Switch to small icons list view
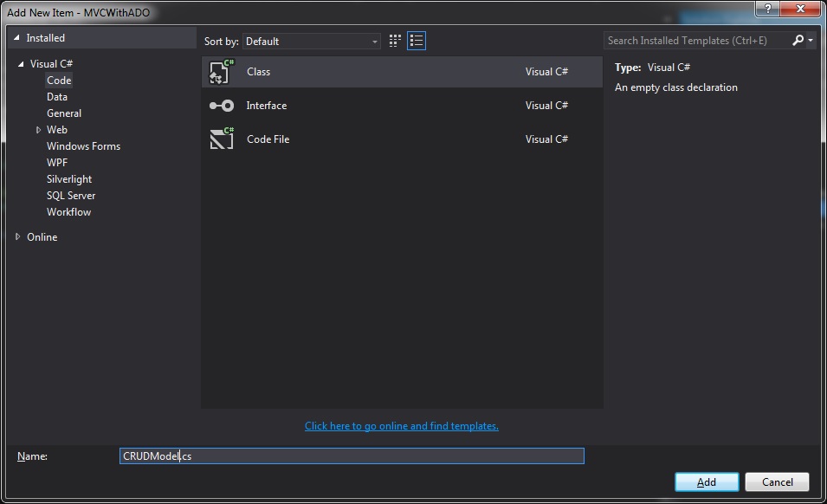Viewport: 827px width, 504px height. click(417, 41)
